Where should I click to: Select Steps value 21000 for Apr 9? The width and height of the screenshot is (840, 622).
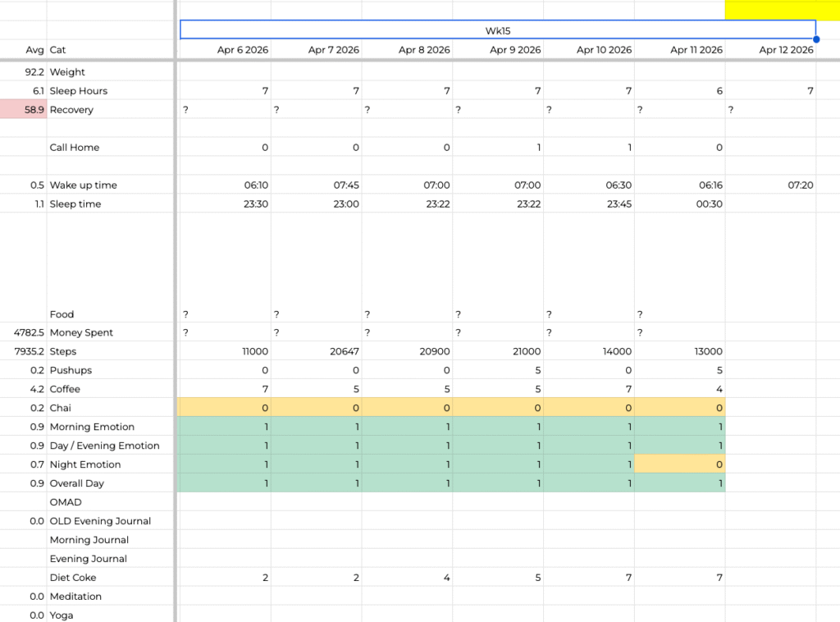click(x=498, y=351)
